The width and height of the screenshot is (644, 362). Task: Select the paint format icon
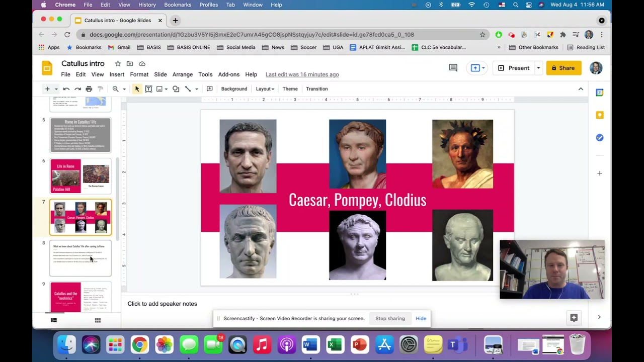coord(100,89)
